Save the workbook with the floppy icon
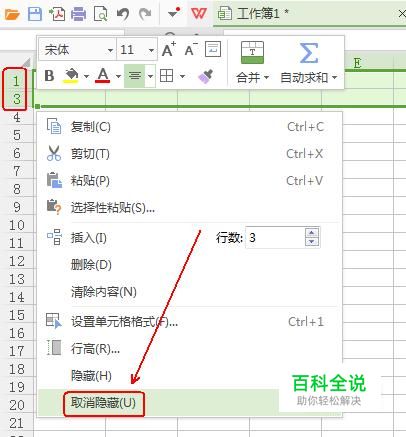The height and width of the screenshot is (437, 406). (35, 14)
